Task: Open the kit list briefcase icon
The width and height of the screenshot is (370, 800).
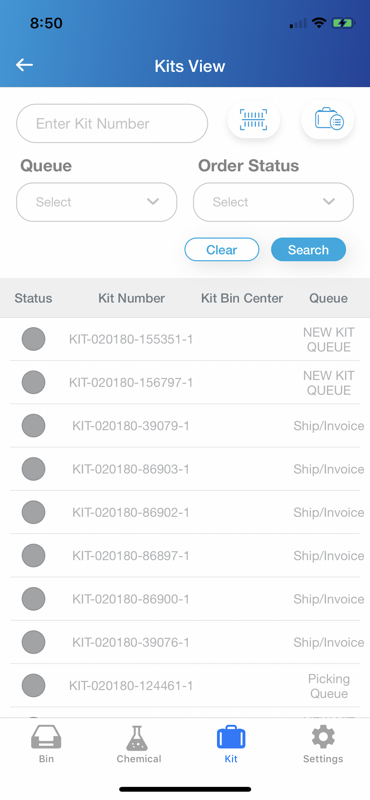Action: coord(328,119)
